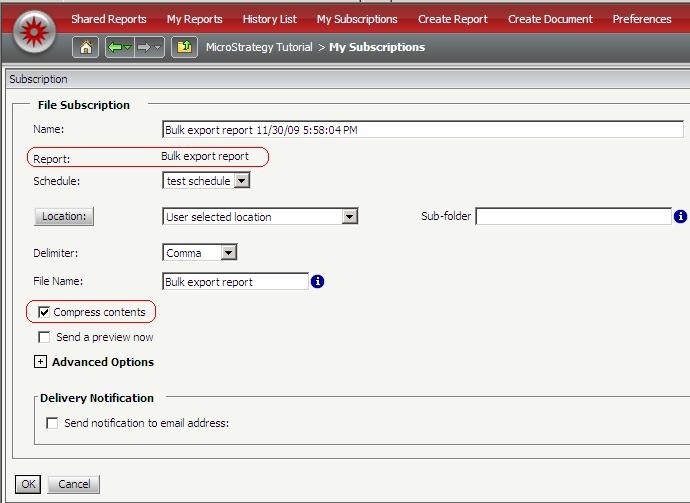Viewport: 690px width, 503px height.
Task: Click My Subscriptions breadcrumb text
Action: click(x=377, y=47)
